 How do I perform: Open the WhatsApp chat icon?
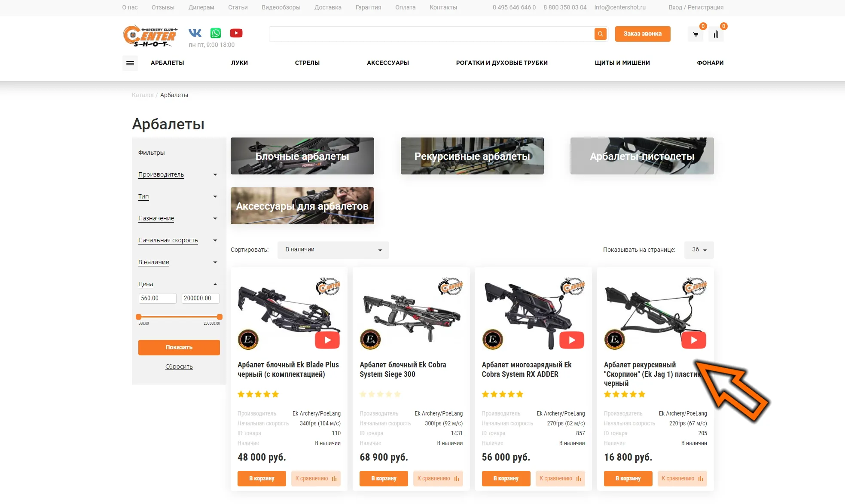tap(216, 33)
